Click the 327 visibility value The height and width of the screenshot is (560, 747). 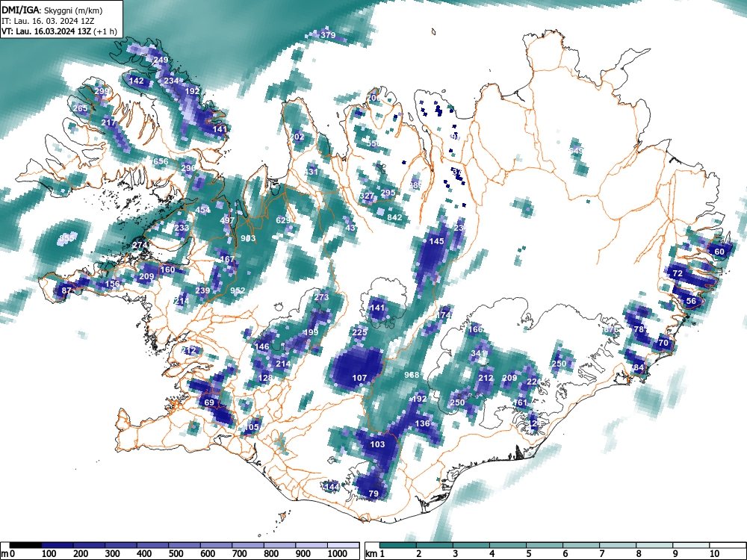367,196
